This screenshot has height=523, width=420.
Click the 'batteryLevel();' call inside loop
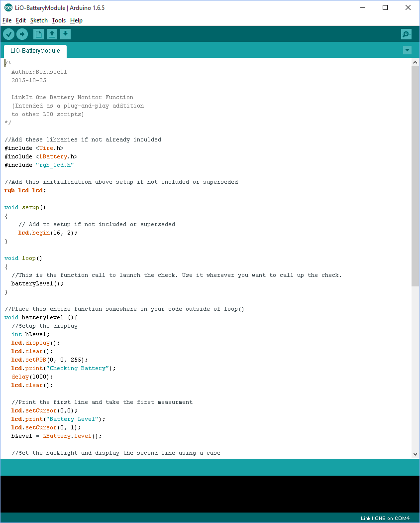tap(37, 283)
